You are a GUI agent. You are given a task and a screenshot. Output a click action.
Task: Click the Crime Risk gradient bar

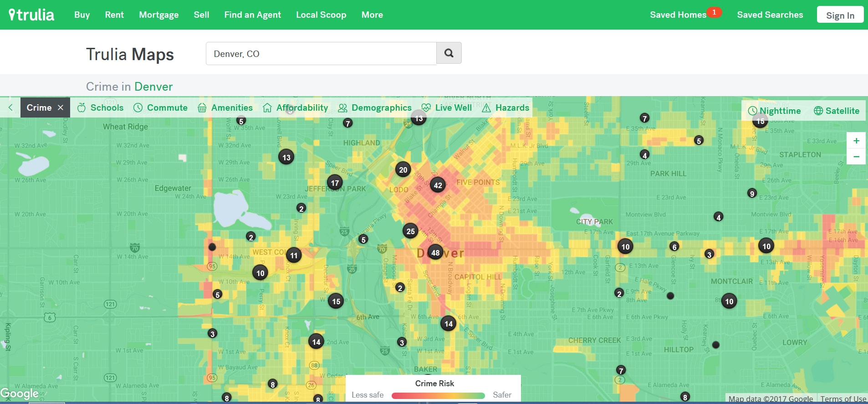click(438, 395)
